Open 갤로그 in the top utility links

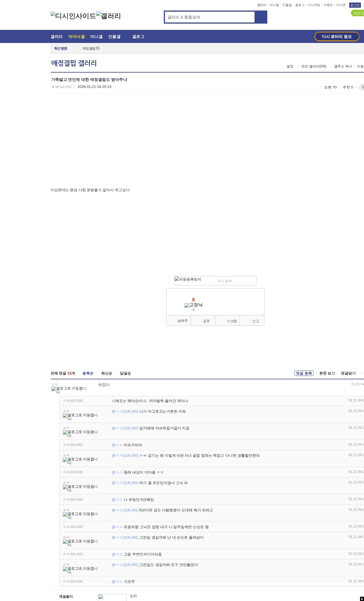(x=300, y=5)
